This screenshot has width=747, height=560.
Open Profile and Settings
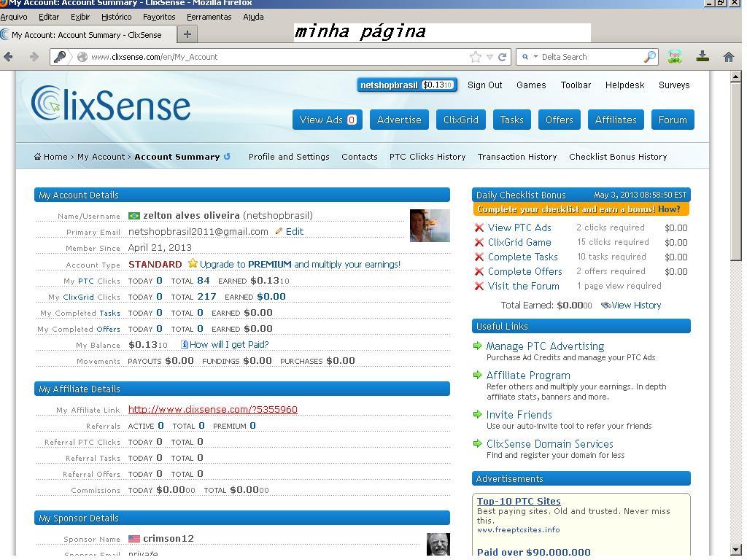(x=289, y=157)
